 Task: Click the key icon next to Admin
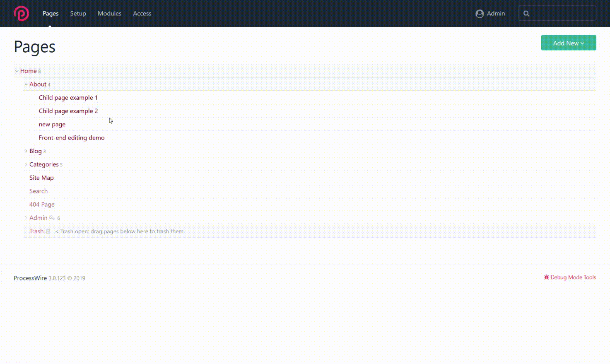coord(52,218)
